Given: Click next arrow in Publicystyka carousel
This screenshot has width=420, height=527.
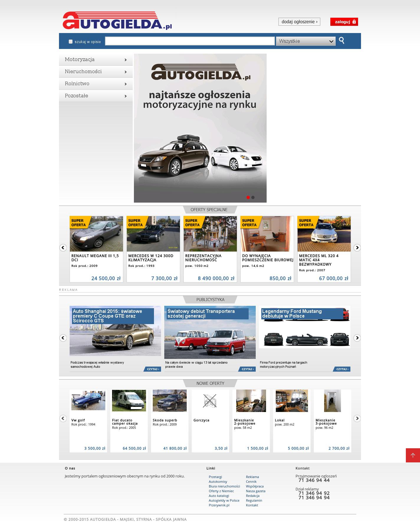Looking at the screenshot, I should click(357, 338).
